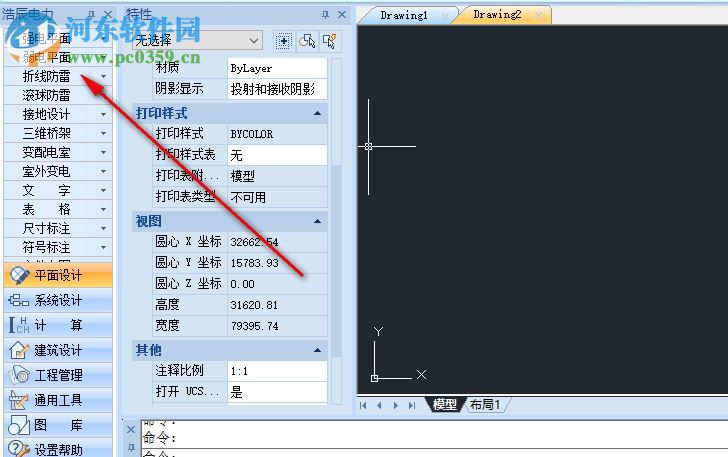Screen dimensions: 728x457
Task: Expand the 折线防雷 menu
Action: (x=104, y=76)
